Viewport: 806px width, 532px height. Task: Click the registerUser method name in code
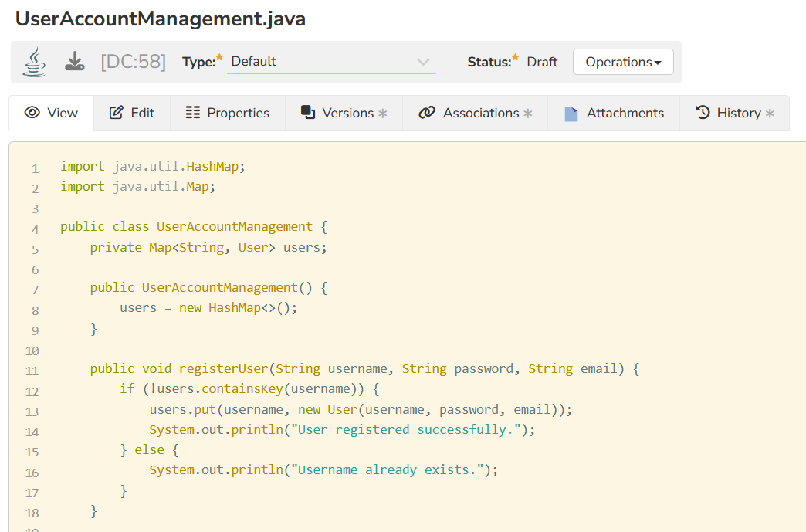223,369
